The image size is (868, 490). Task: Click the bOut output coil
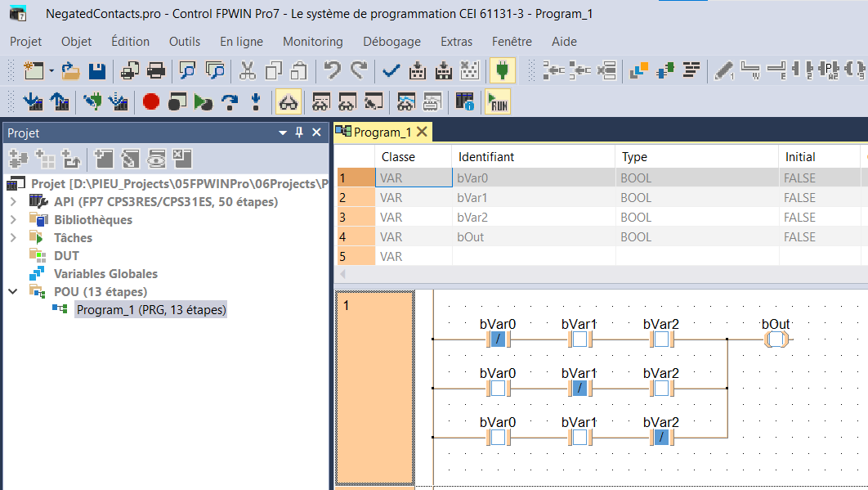(776, 339)
